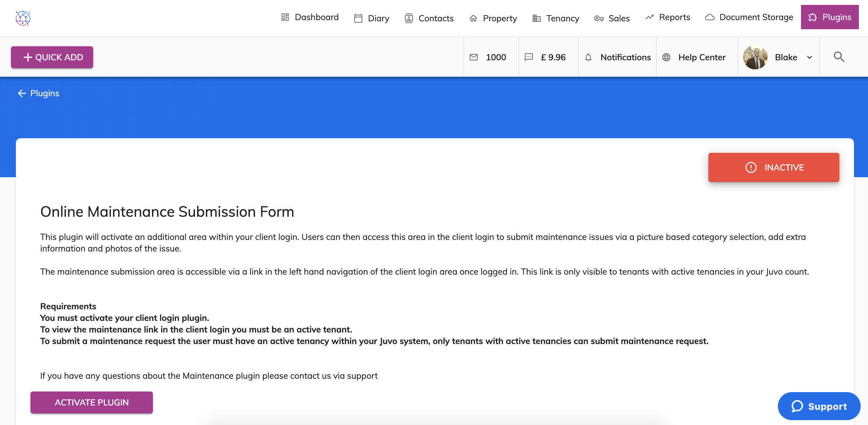Open the Tenancy menu

[x=556, y=18]
